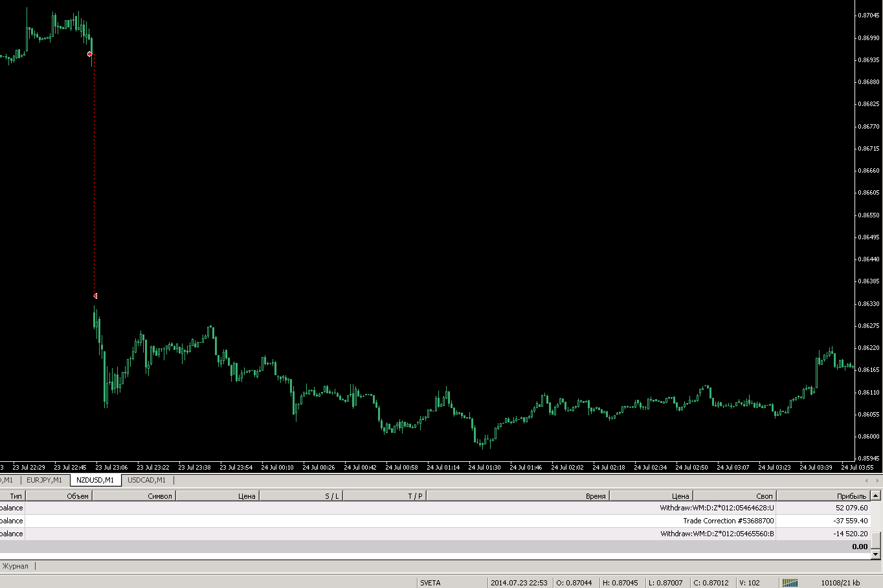Select the Trade Correction #53688700 row
883x588 pixels.
click(435, 521)
